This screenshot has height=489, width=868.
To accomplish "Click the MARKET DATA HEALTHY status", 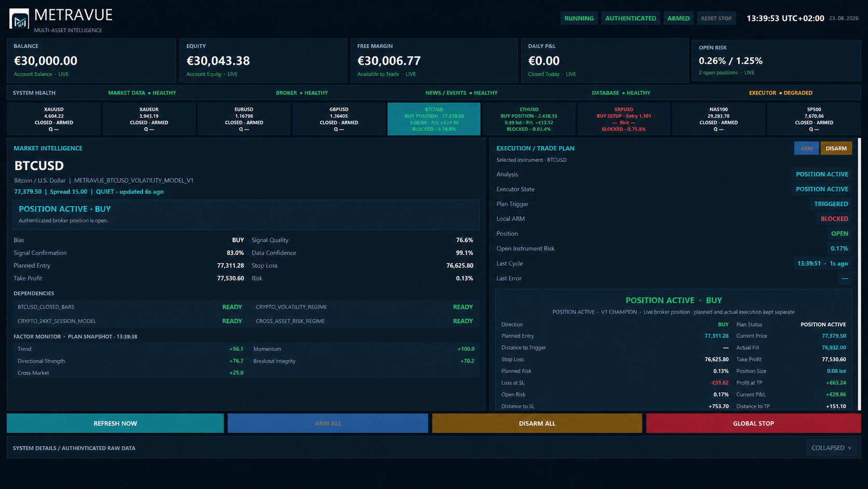I will pos(142,93).
